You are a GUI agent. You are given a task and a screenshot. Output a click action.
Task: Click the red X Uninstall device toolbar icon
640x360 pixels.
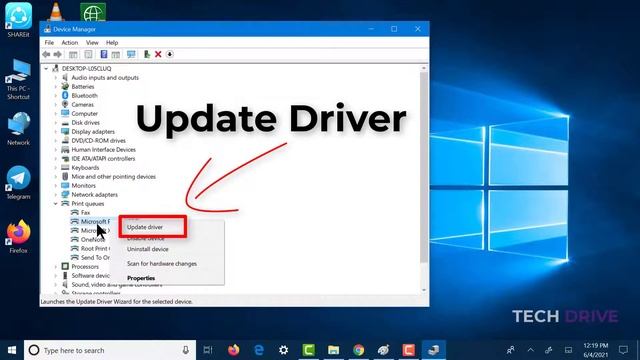158,54
